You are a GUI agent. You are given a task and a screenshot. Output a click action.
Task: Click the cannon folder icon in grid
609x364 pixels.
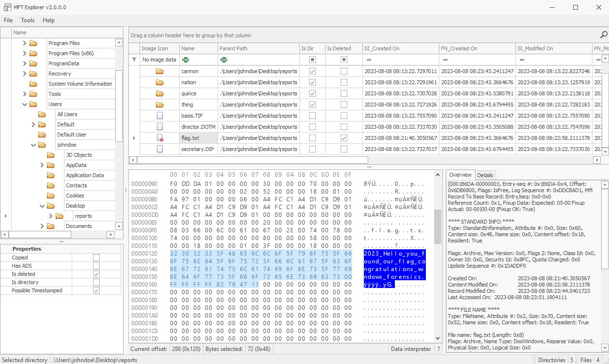(159, 71)
